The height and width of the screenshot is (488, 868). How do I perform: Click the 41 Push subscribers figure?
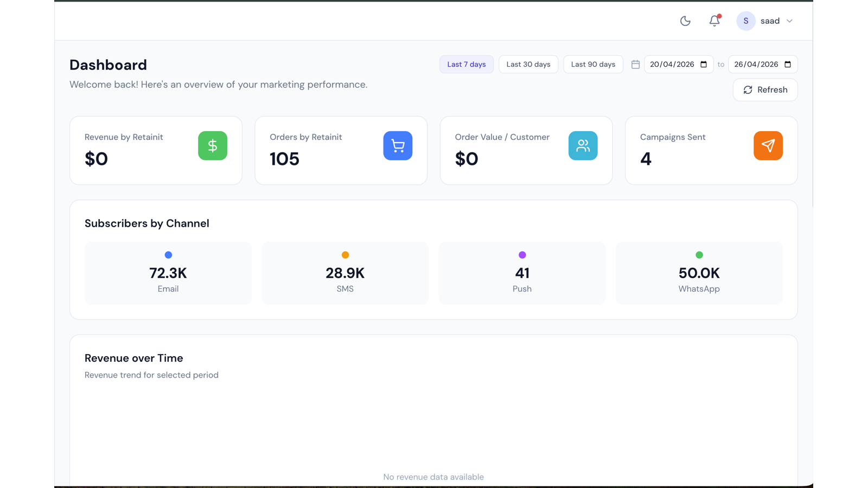[x=522, y=273]
